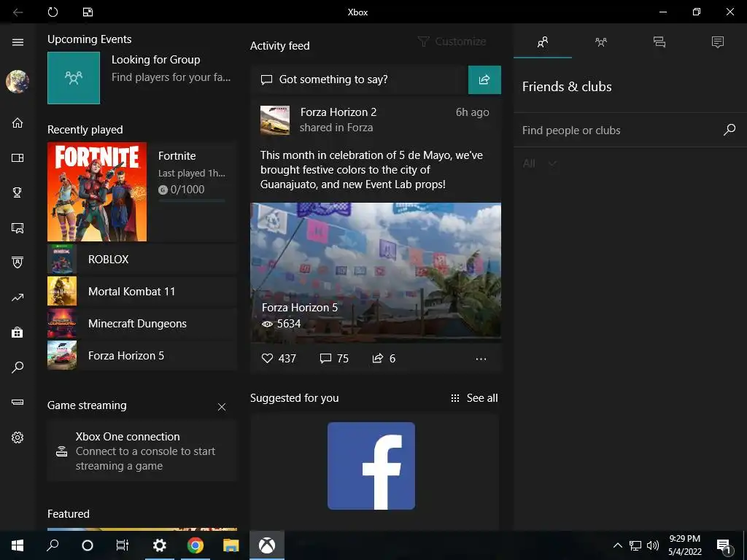Open Microsoft Store bag icon
The image size is (747, 560).
[x=18, y=332]
